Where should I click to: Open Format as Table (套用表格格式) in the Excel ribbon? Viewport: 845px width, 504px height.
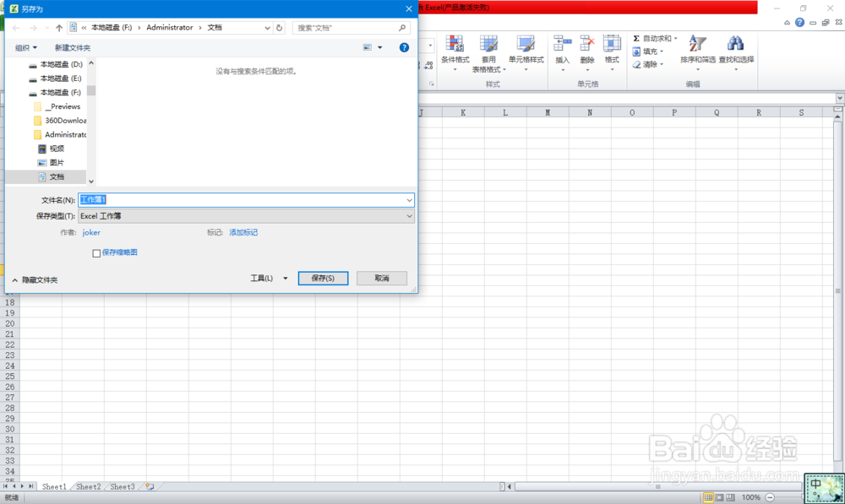(x=488, y=53)
